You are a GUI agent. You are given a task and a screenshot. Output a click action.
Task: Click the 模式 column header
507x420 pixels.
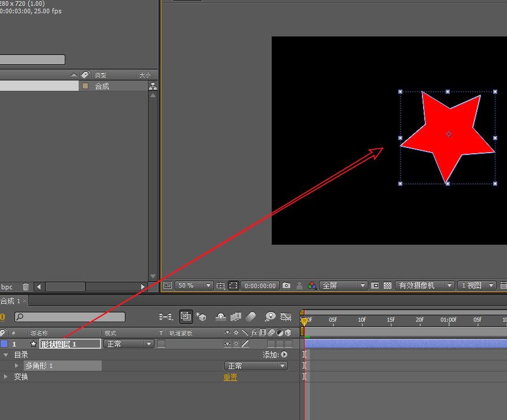coord(110,333)
